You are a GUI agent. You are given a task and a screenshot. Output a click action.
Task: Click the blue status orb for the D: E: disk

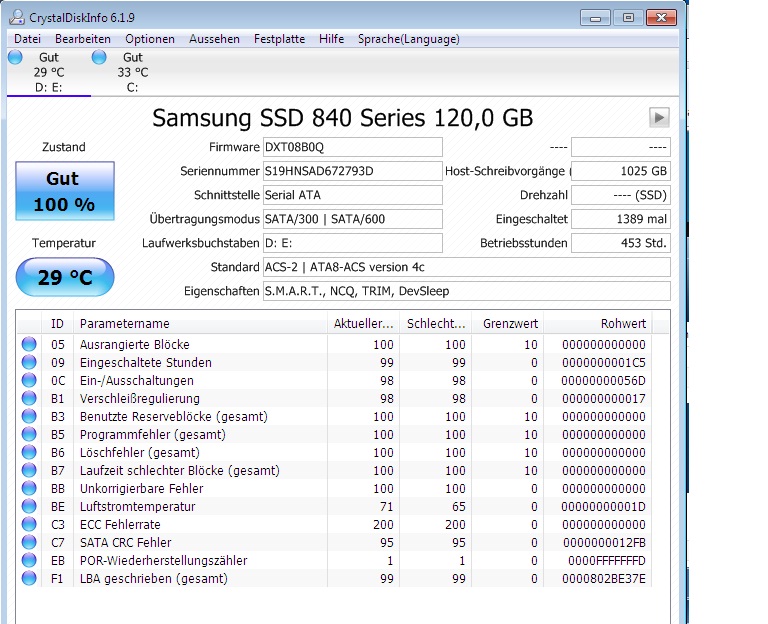pos(15,57)
